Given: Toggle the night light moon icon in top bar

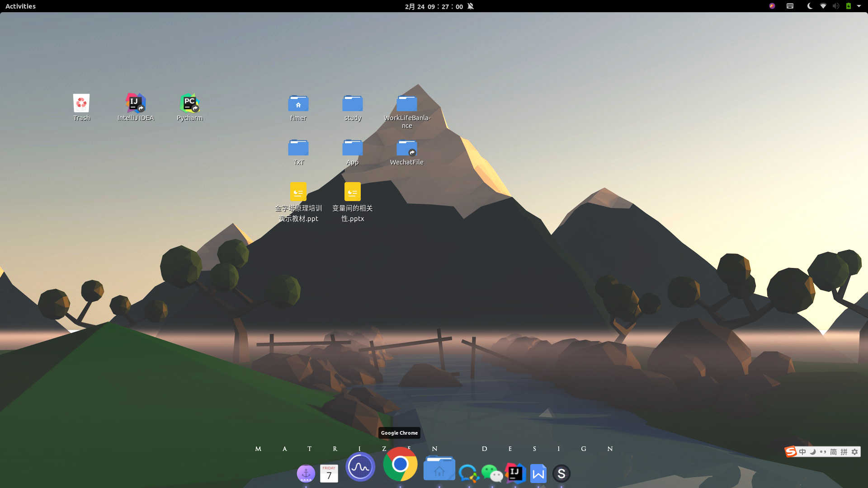Looking at the screenshot, I should coord(810,6).
